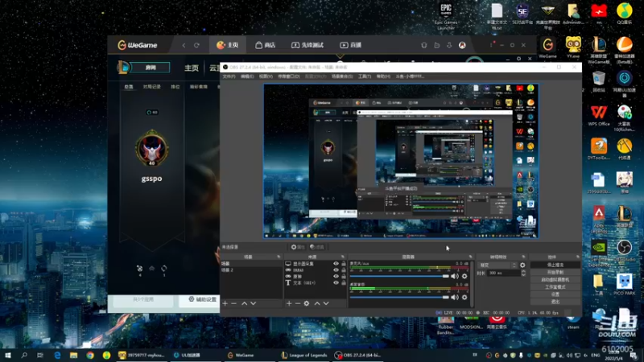This screenshot has width=644, height=362.
Task: Switch to the WeGame Live streaming tab
Action: 350,45
